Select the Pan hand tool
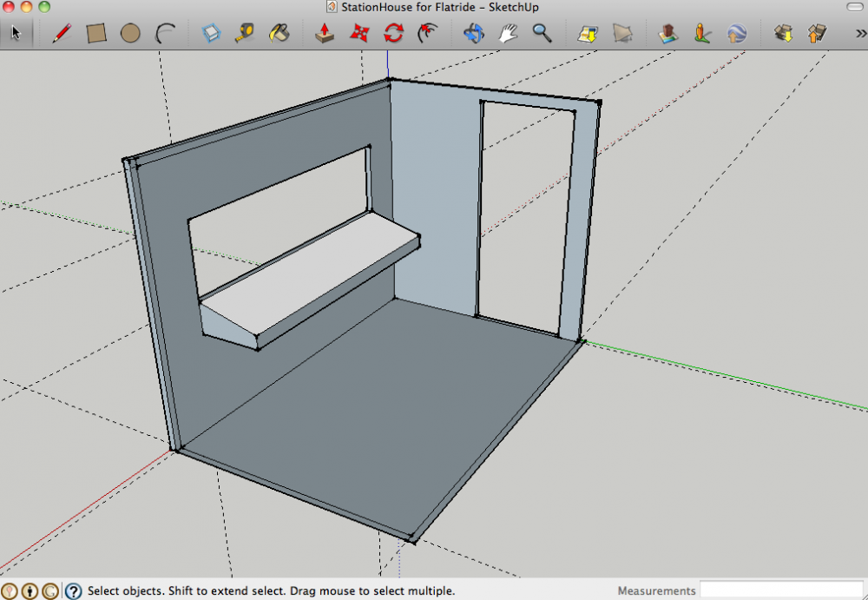 [x=508, y=34]
